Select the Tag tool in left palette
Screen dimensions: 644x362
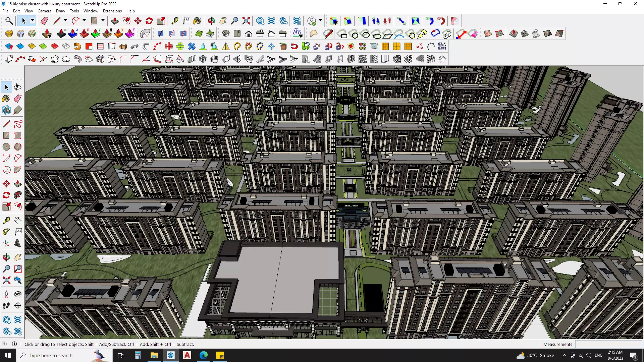[x=18, y=110]
